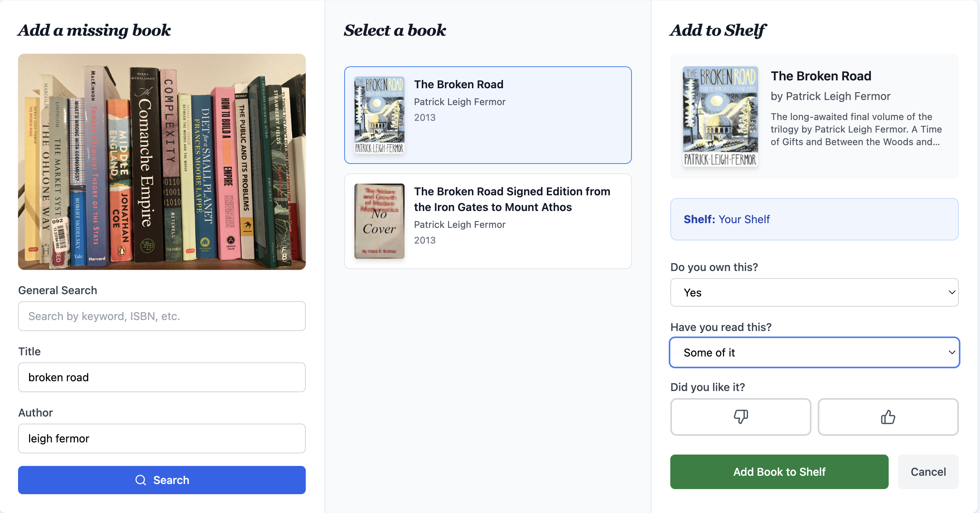
Task: Cancel adding the book
Action: tap(928, 472)
